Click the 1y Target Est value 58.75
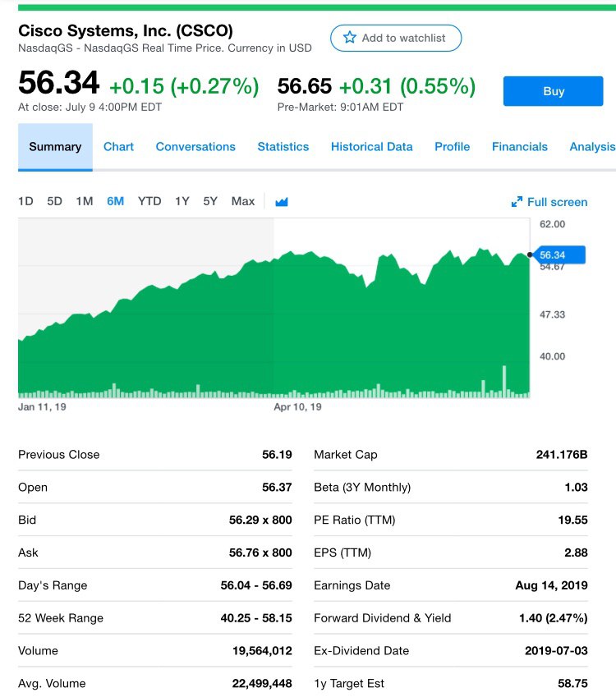Screen dimensions: 616x697 pos(572,683)
